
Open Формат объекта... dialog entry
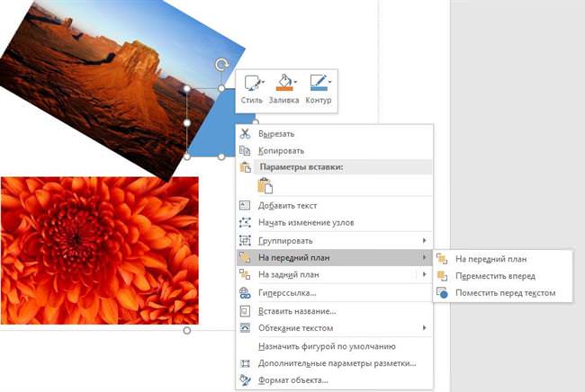tap(335, 380)
